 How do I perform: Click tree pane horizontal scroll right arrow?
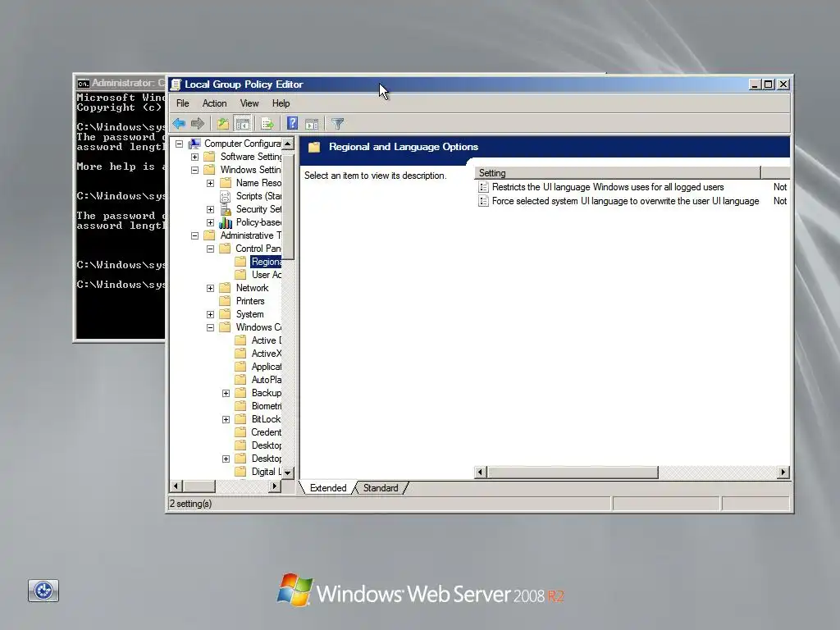click(274, 486)
